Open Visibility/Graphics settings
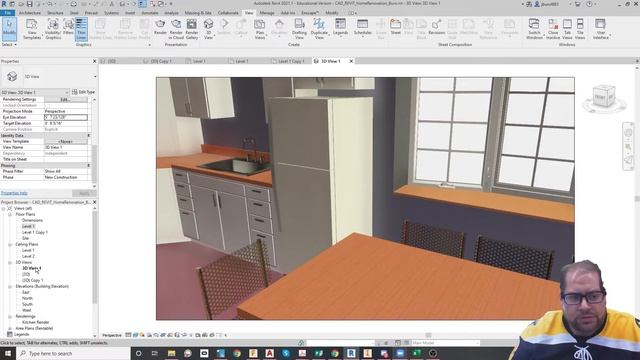640x360 pixels. click(x=53, y=29)
